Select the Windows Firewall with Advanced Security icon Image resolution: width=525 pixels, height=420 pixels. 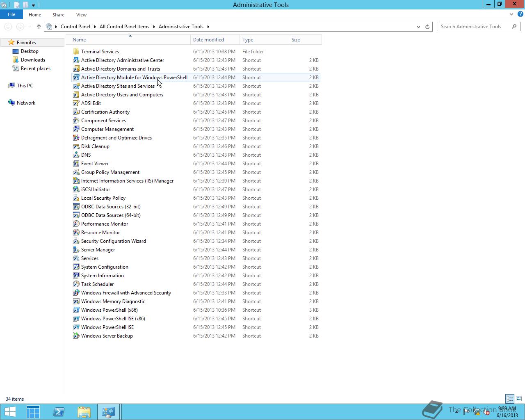(x=76, y=293)
